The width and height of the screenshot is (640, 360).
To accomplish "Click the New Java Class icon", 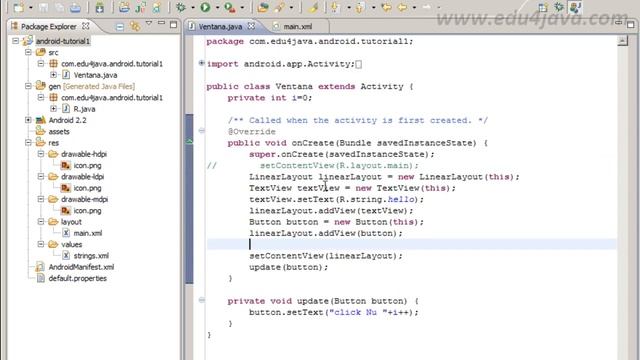I will pyautogui.click(x=140, y=7).
